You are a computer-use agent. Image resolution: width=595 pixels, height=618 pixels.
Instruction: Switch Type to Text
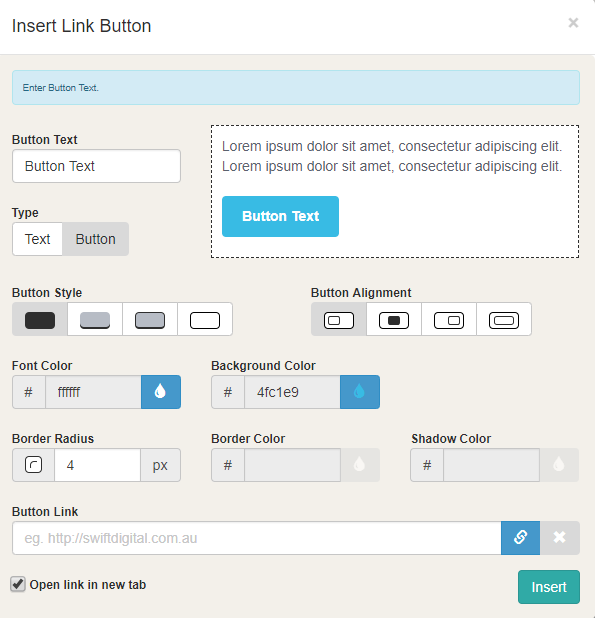click(x=37, y=239)
